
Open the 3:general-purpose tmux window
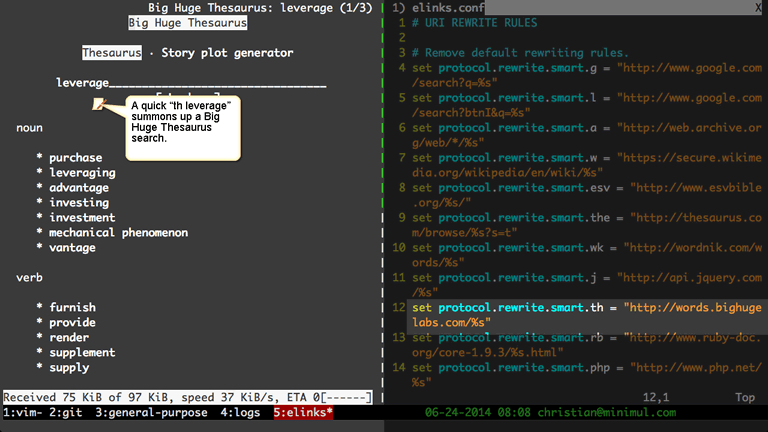pyautogui.click(x=151, y=412)
